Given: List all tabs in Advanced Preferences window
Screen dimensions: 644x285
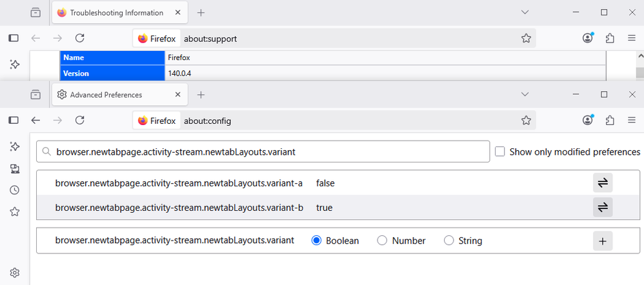Looking at the screenshot, I should pos(525,94).
